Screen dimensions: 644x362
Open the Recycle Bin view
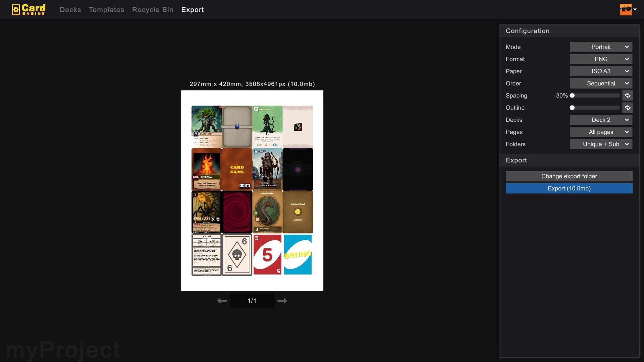[x=153, y=10]
